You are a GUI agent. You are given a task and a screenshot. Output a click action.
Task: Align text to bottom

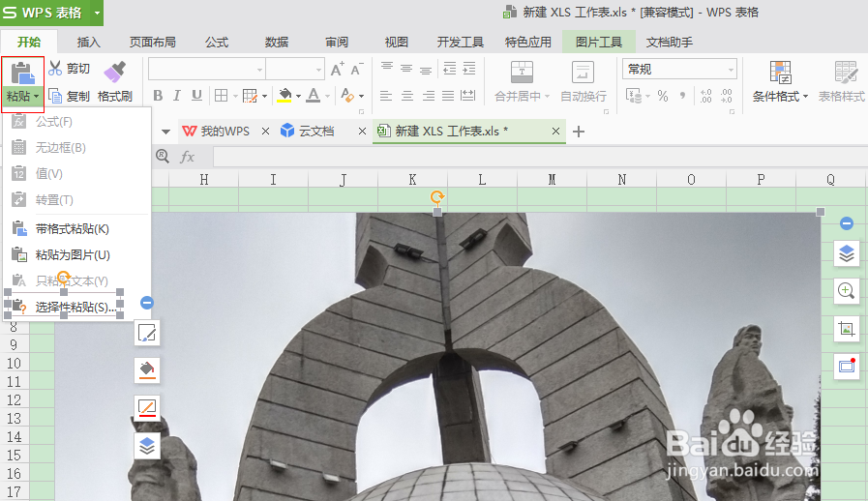point(426,70)
